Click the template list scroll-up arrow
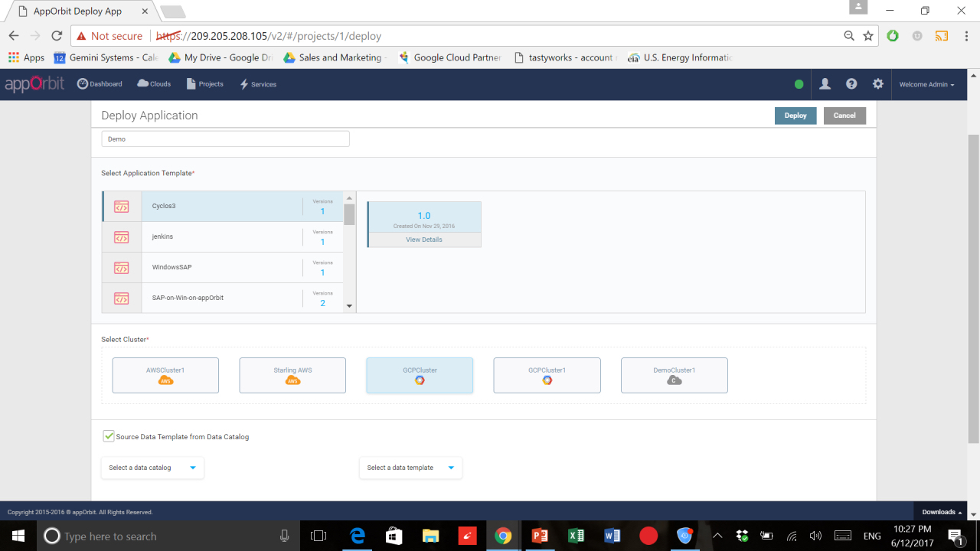The height and width of the screenshot is (551, 980). (x=350, y=197)
